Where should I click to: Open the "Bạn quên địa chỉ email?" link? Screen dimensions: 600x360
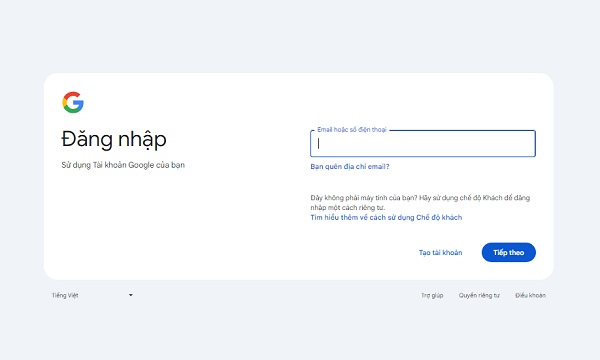point(350,166)
